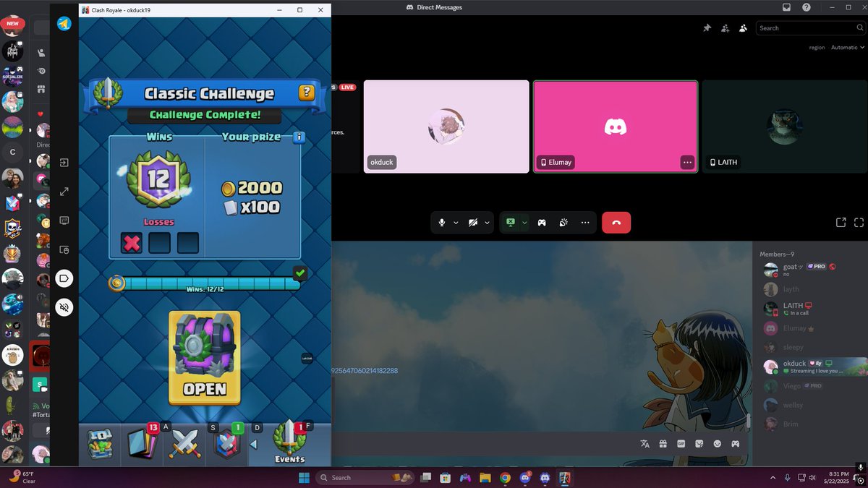Click the screenshot settings icon in emulator sidebar
This screenshot has width=868, height=488.
coord(64,249)
